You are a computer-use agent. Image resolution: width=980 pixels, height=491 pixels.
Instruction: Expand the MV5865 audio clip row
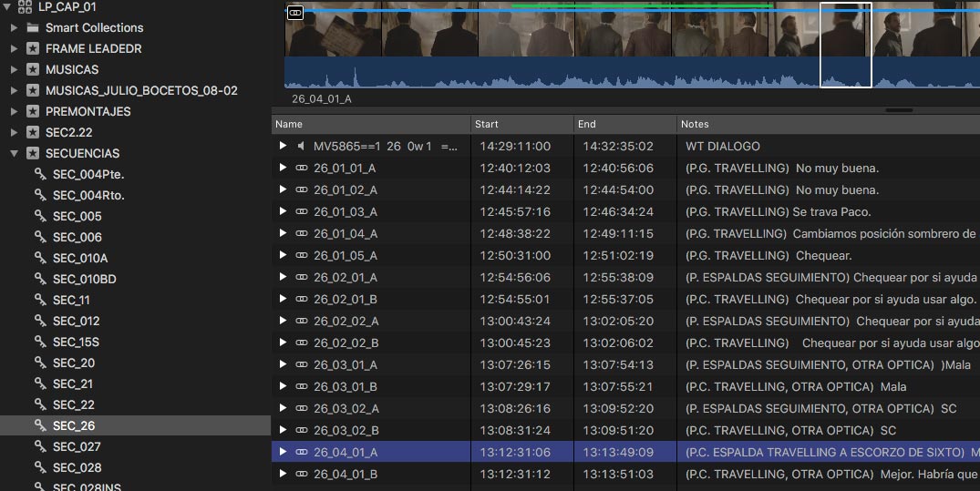point(283,146)
